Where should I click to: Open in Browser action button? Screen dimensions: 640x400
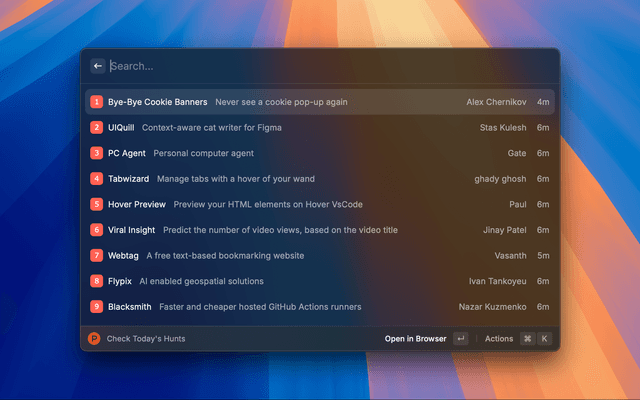(x=416, y=339)
